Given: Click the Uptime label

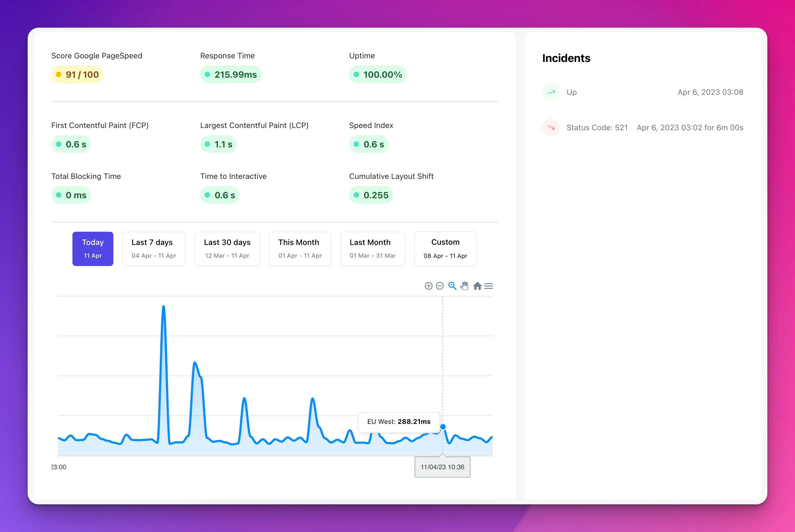Looking at the screenshot, I should point(362,56).
